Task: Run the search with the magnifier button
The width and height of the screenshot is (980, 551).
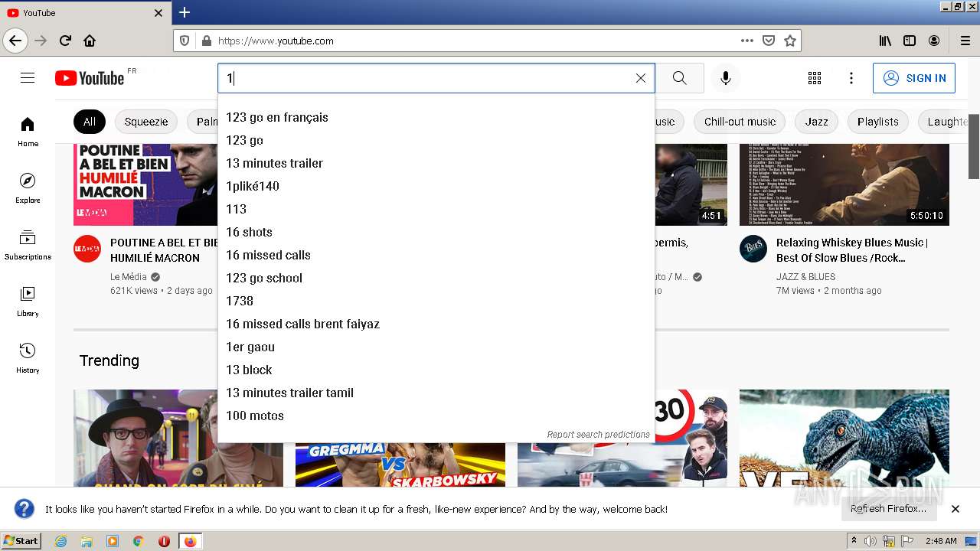Action: 679,78
